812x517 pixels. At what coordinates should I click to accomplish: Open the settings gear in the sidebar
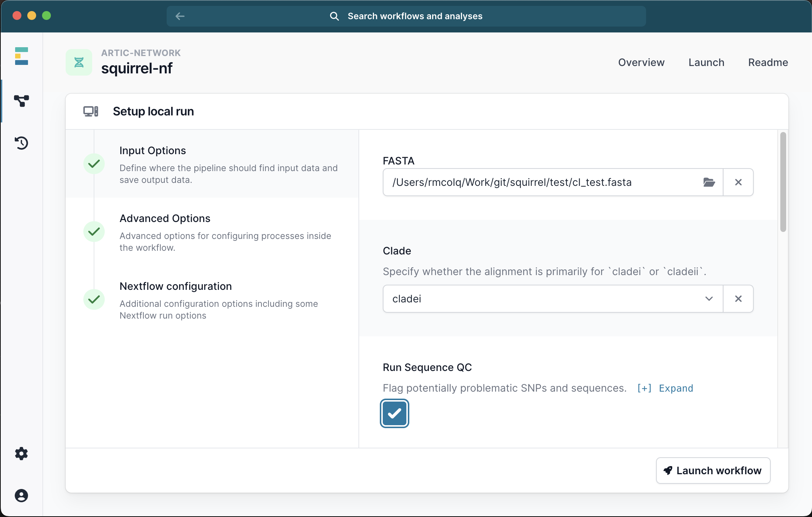[x=21, y=454]
